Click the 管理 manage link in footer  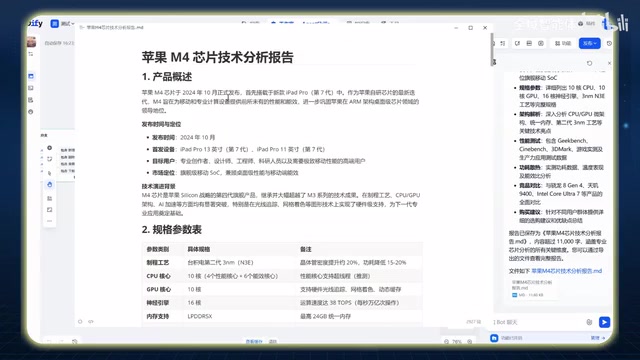598,338
